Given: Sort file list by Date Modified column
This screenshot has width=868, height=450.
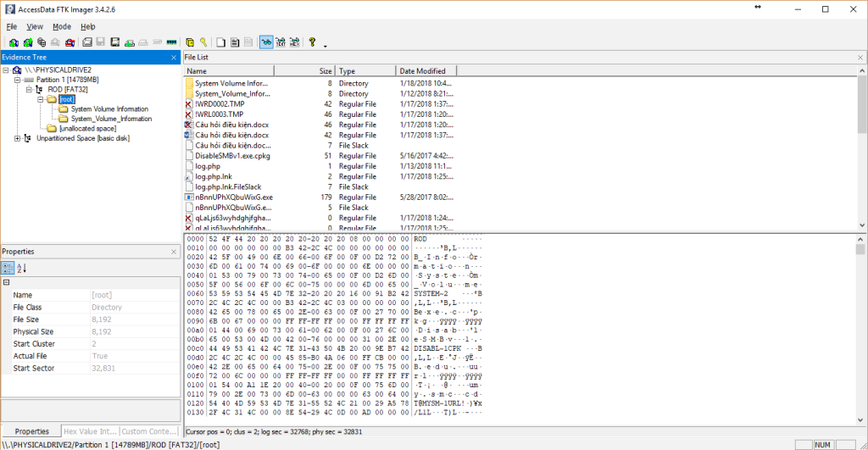Looking at the screenshot, I should 426,71.
